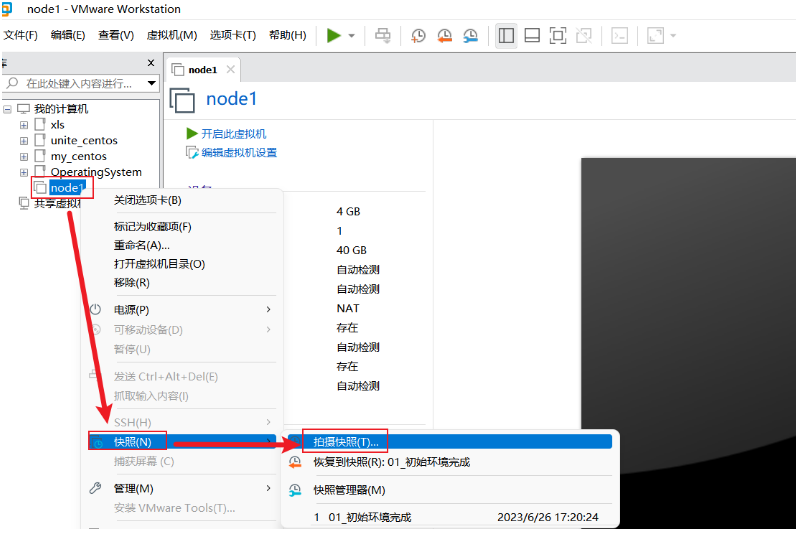
Task: Open the 编辑(E) menu
Action: 68,35
